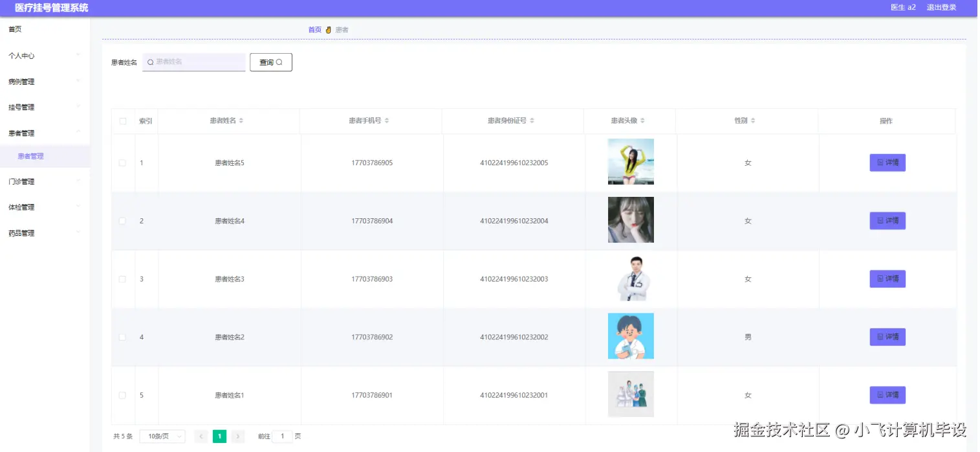Check the row checkbox for 患者姓名5
This screenshot has height=452, width=980.
pyautogui.click(x=122, y=163)
